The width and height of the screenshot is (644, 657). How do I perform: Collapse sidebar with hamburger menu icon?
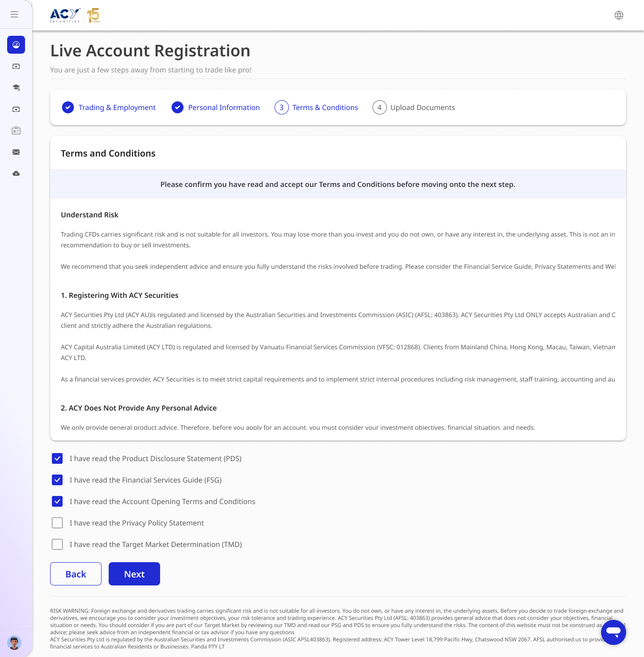14,14
